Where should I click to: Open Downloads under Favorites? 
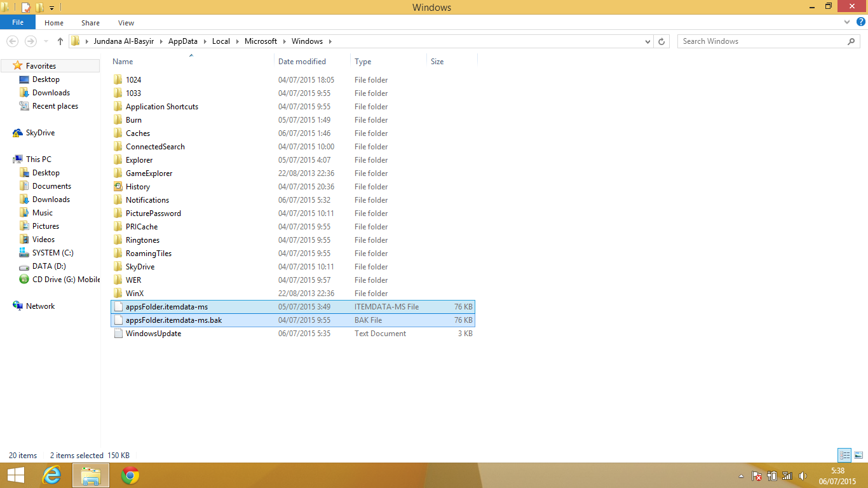(51, 93)
